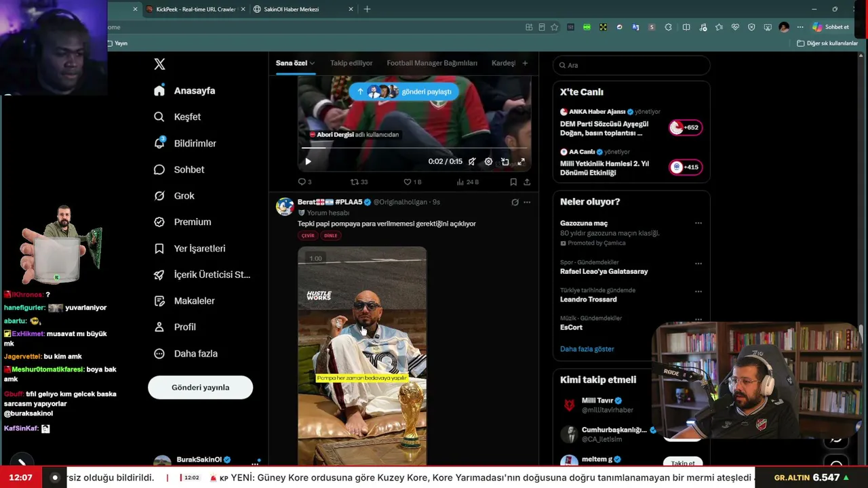
Task: Seek on the video progress bar
Action: [x=414, y=148]
